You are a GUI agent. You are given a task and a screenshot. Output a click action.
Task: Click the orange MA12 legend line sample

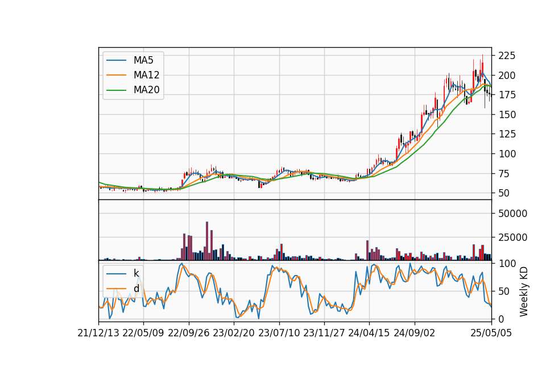coord(116,75)
